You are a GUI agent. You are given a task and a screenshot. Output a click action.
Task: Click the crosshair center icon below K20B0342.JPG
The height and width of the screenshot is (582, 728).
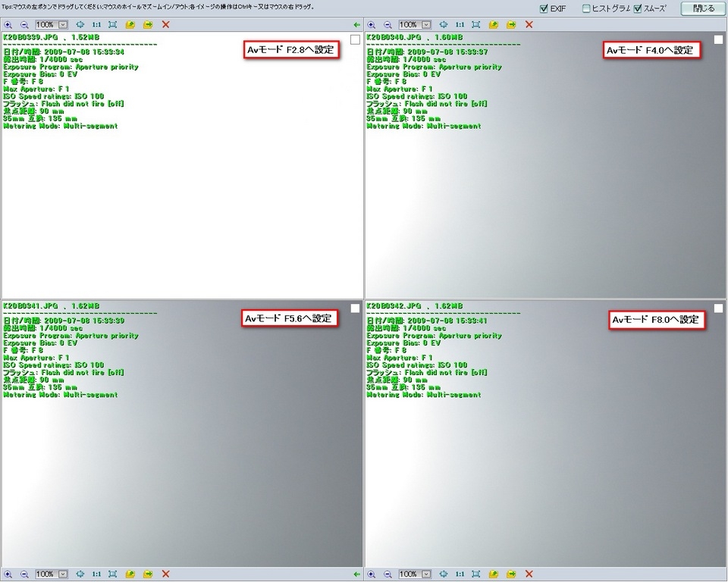tap(444, 574)
